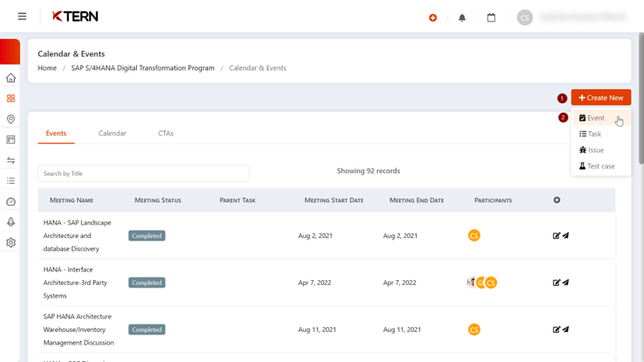Image resolution: width=644 pixels, height=362 pixels.
Task: Open the location pin icon in sidebar
Action: pyautogui.click(x=11, y=119)
